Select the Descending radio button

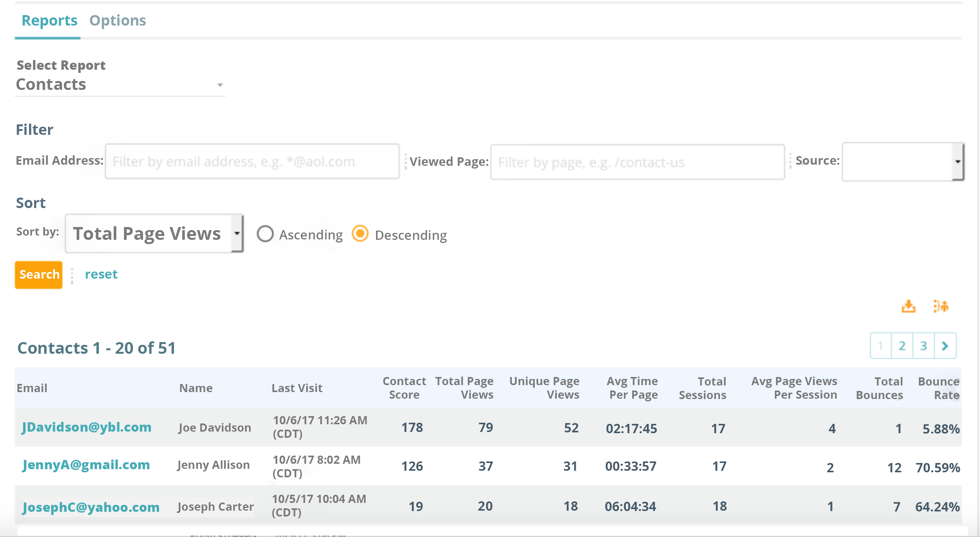[x=360, y=234]
